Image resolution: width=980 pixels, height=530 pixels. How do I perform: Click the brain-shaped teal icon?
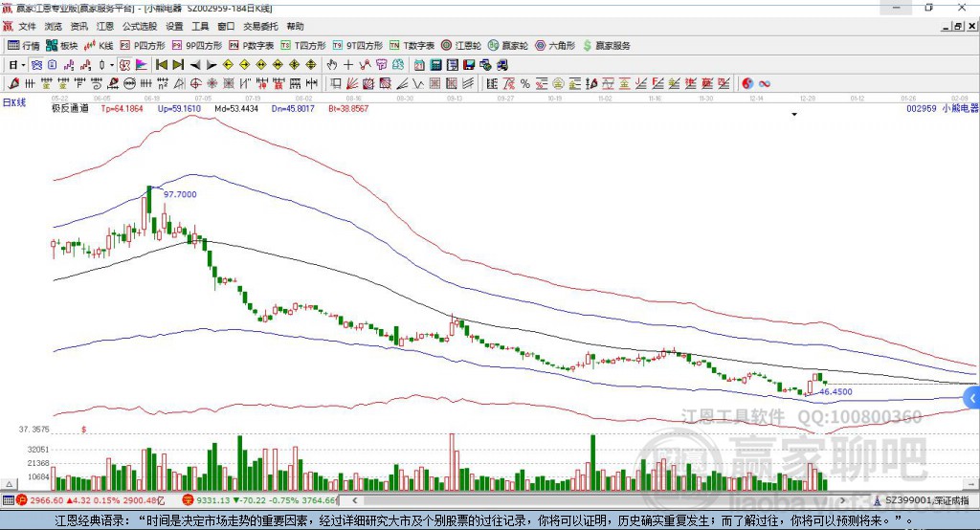(x=397, y=65)
